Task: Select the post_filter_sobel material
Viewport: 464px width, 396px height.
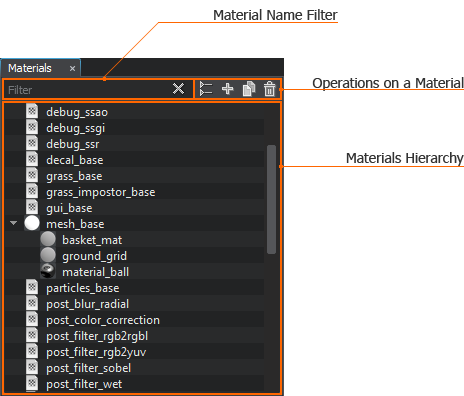Action: [88, 368]
